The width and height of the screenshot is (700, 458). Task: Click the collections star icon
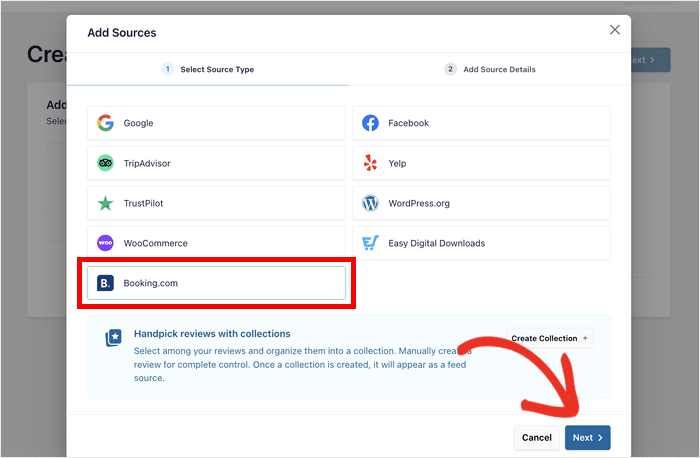coord(113,337)
